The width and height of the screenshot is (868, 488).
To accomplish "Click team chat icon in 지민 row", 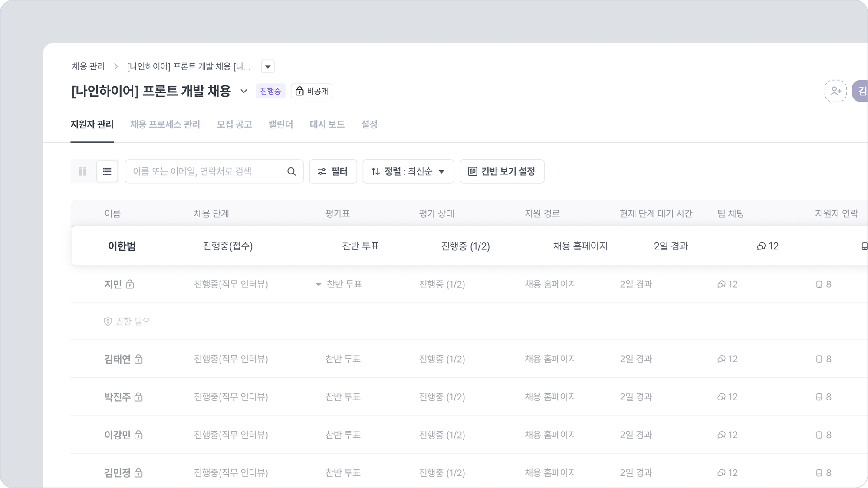I will [x=721, y=284].
